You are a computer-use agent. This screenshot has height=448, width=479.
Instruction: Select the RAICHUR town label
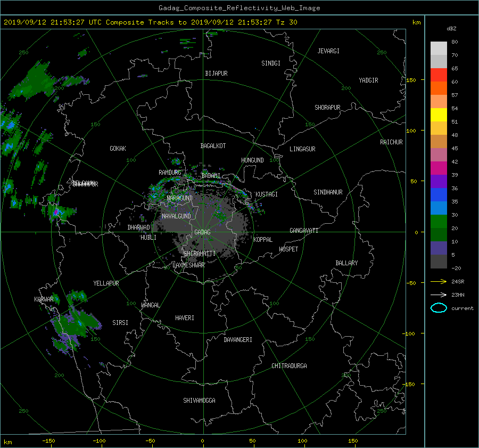391,142
